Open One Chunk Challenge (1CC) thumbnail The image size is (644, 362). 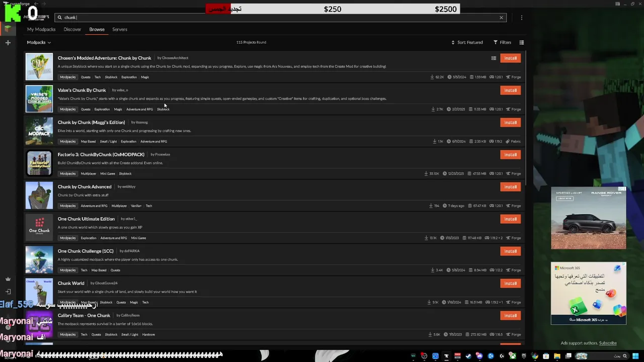tap(39, 259)
